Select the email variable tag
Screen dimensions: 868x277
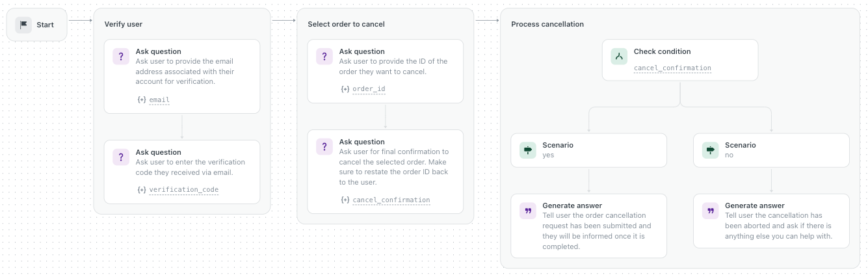pyautogui.click(x=159, y=100)
